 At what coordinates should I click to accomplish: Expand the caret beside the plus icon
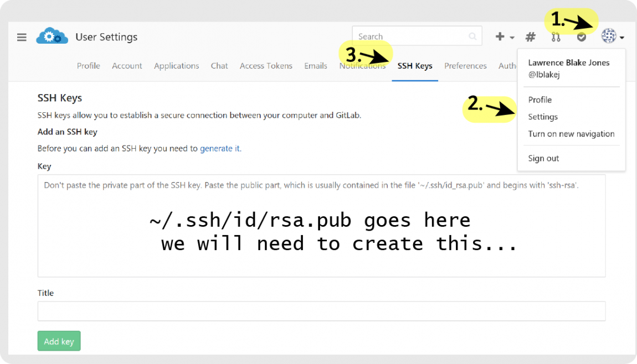point(512,38)
